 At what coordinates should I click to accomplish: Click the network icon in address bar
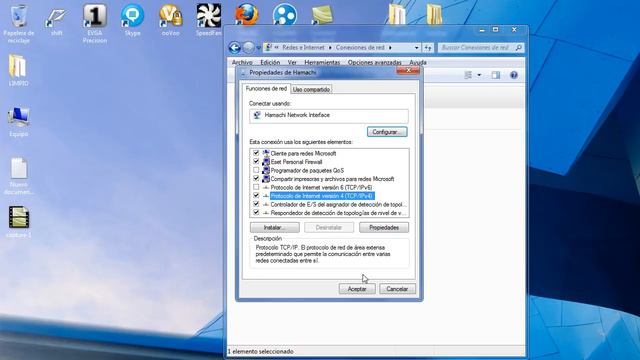point(268,48)
